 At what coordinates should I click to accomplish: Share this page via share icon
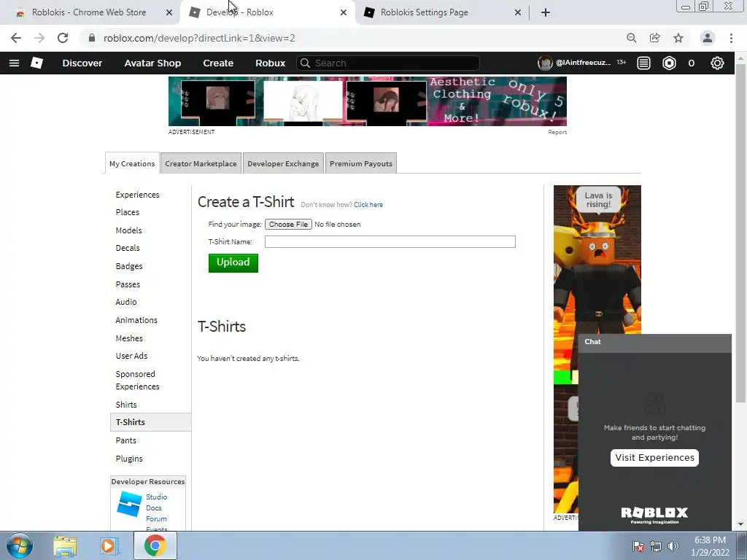pyautogui.click(x=654, y=38)
